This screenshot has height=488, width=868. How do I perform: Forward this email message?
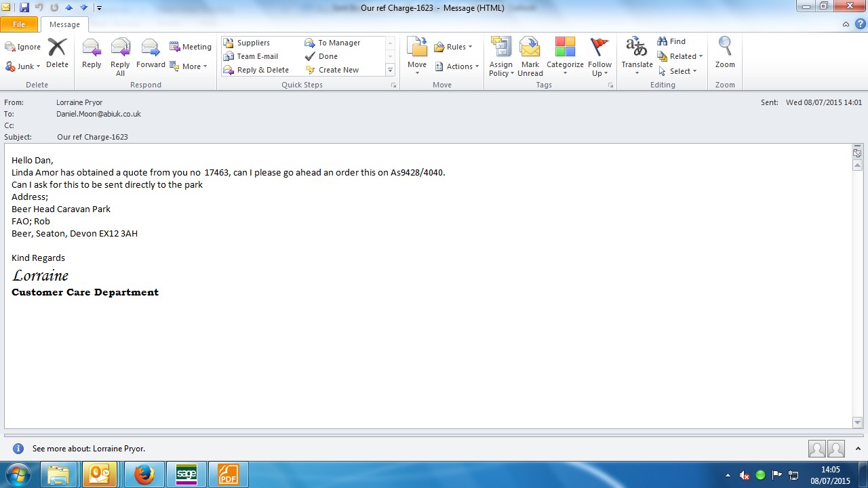tap(151, 54)
